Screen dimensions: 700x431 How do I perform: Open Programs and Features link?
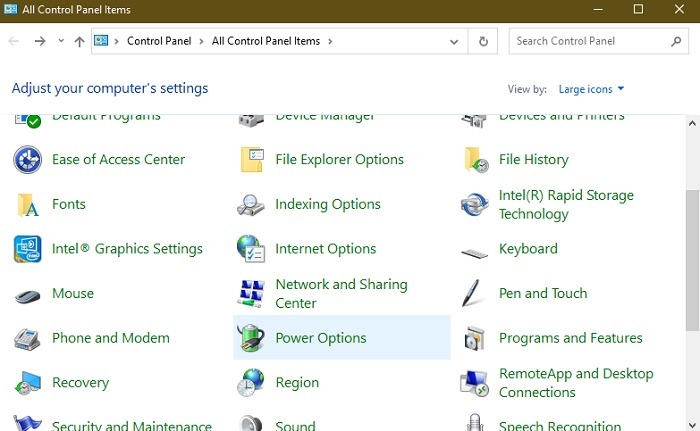[x=571, y=338]
